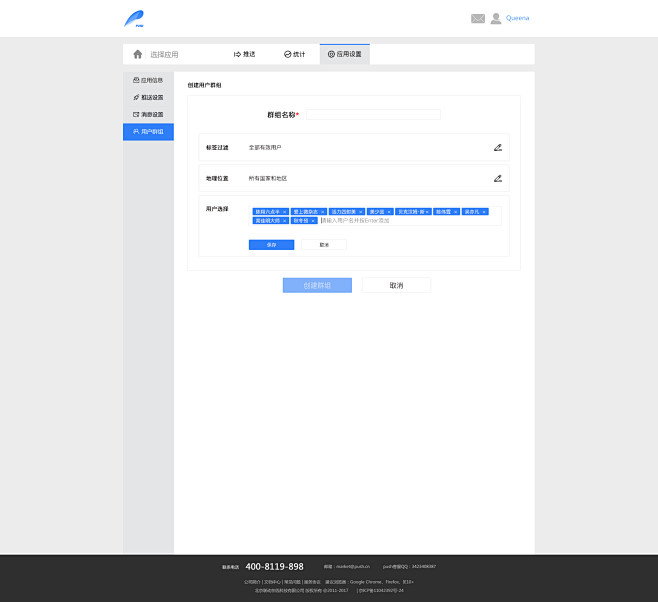Viewport: 658px width, 602px height.
Task: Open 消息设置 in the sidebar
Action: [148, 114]
